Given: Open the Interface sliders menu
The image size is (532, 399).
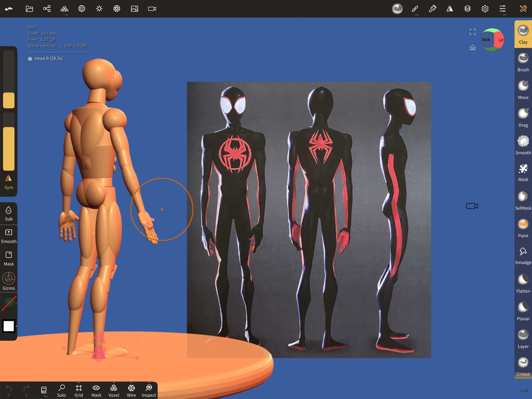Looking at the screenshot, I should coord(502,9).
